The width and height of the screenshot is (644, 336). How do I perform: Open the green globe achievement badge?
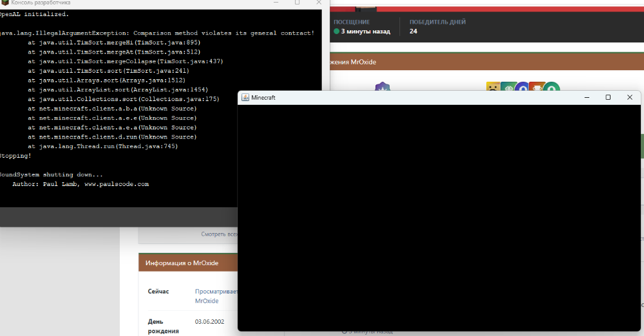pos(507,87)
